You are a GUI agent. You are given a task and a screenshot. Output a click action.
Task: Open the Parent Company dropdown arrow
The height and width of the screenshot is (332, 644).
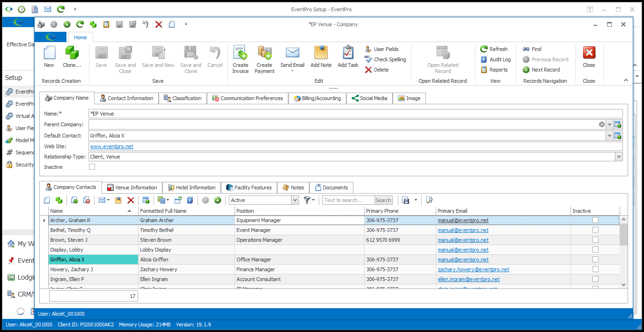click(x=609, y=124)
